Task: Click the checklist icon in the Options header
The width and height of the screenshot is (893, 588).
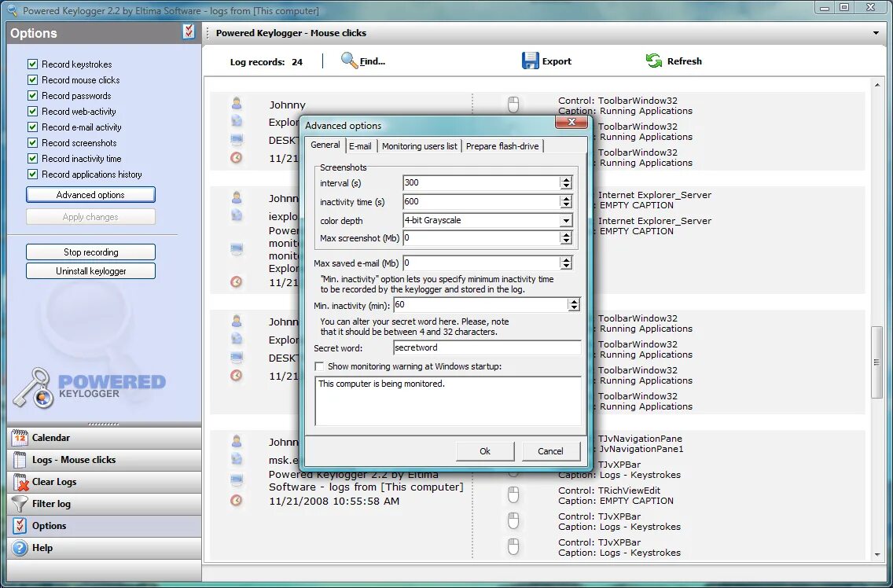Action: click(x=189, y=32)
